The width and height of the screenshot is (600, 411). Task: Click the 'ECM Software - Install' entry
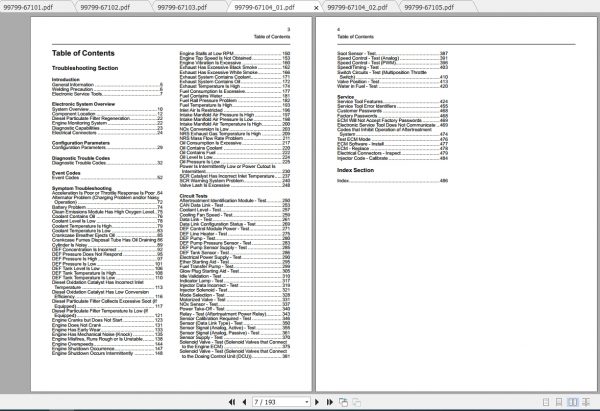coord(392,144)
